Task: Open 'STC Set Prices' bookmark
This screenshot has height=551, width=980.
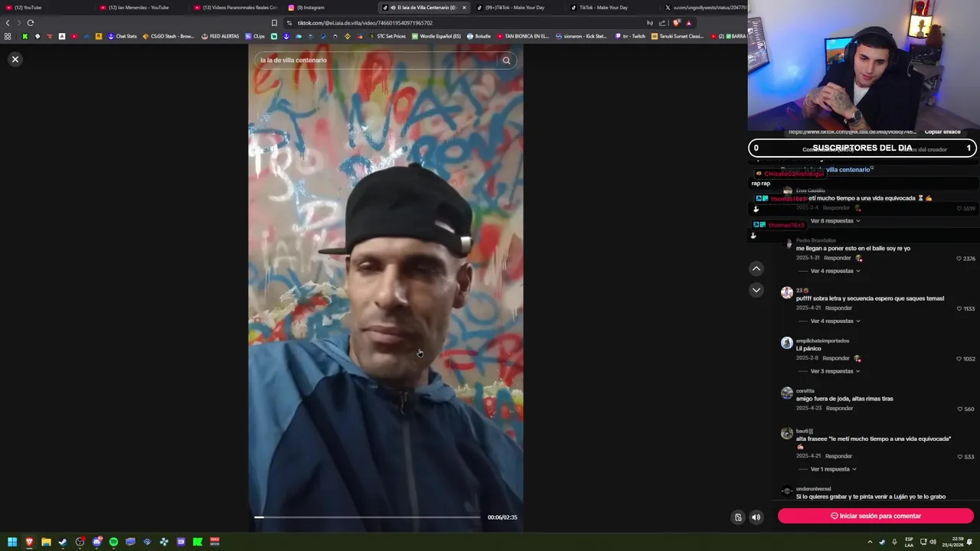Action: click(387, 36)
